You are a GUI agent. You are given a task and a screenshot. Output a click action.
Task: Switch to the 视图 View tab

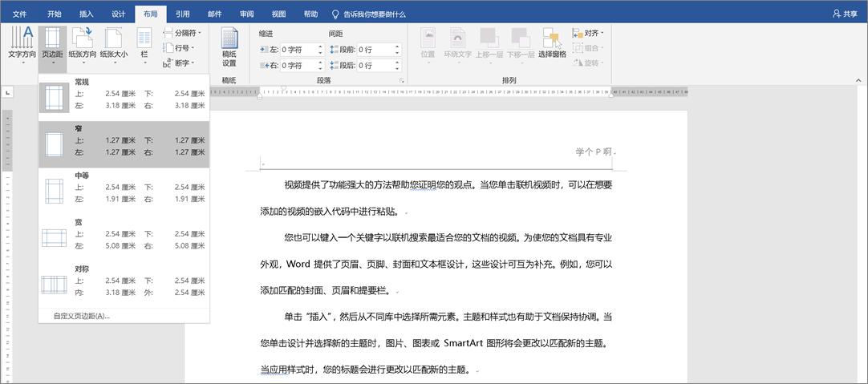tap(279, 14)
